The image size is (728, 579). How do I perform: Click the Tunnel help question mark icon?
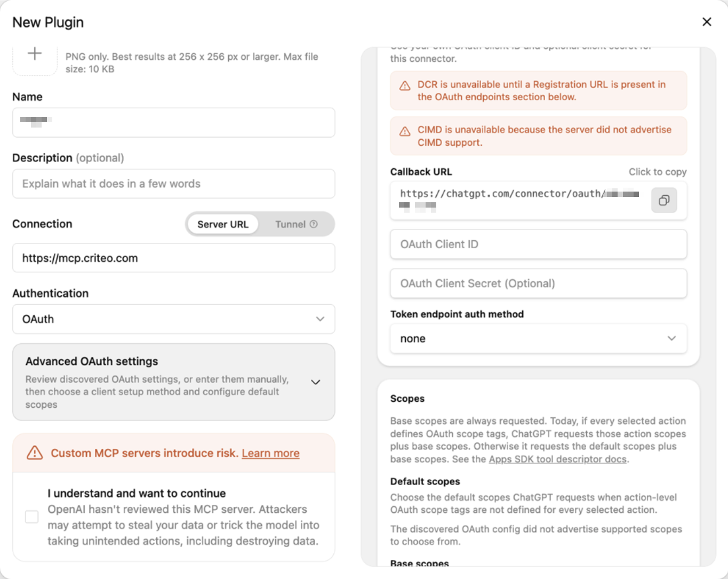click(314, 224)
